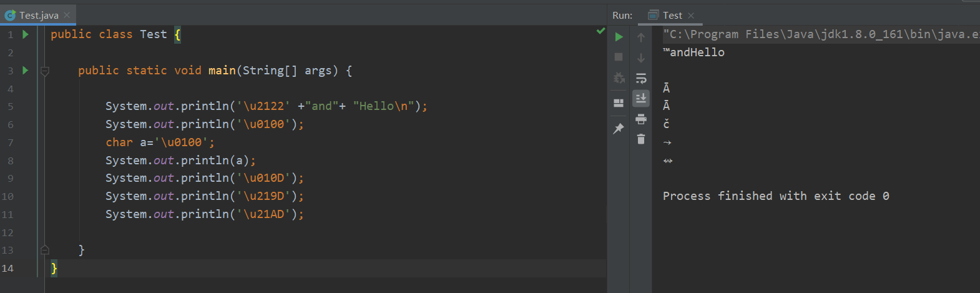980x293 pixels.
Task: Click '\u010D' literal at line 9
Action: 263,178
